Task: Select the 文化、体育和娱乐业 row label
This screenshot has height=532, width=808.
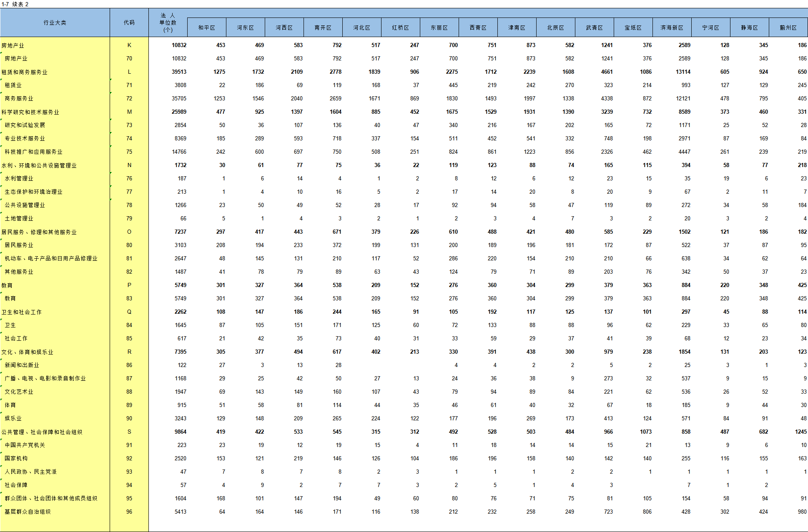Action: [27, 352]
